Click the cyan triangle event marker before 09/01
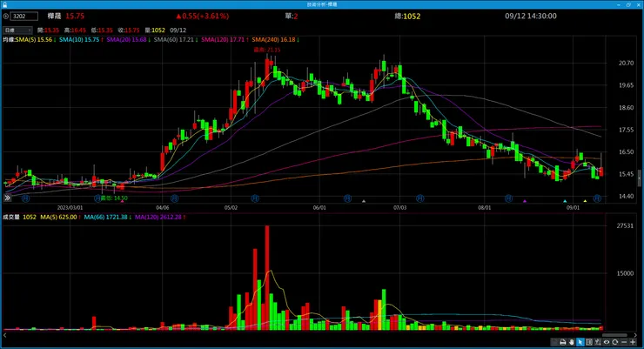The width and height of the screenshot is (644, 349). [565, 201]
